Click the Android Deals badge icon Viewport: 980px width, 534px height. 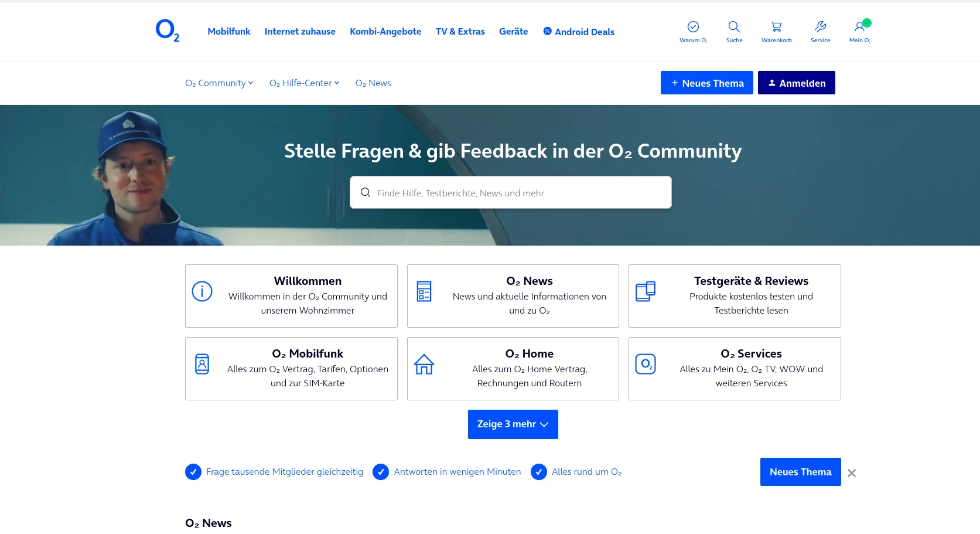[547, 31]
